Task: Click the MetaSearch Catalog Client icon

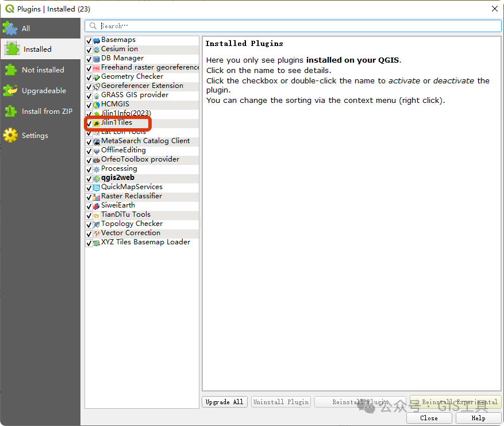Action: 97,142
